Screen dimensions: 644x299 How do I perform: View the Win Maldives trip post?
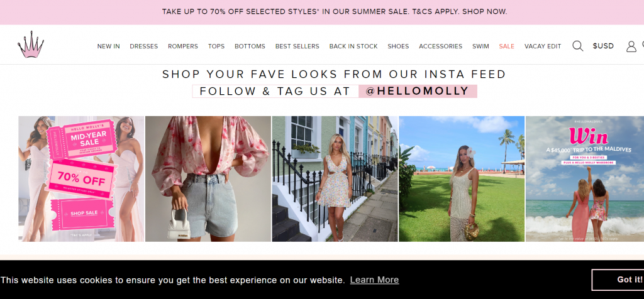(585, 179)
